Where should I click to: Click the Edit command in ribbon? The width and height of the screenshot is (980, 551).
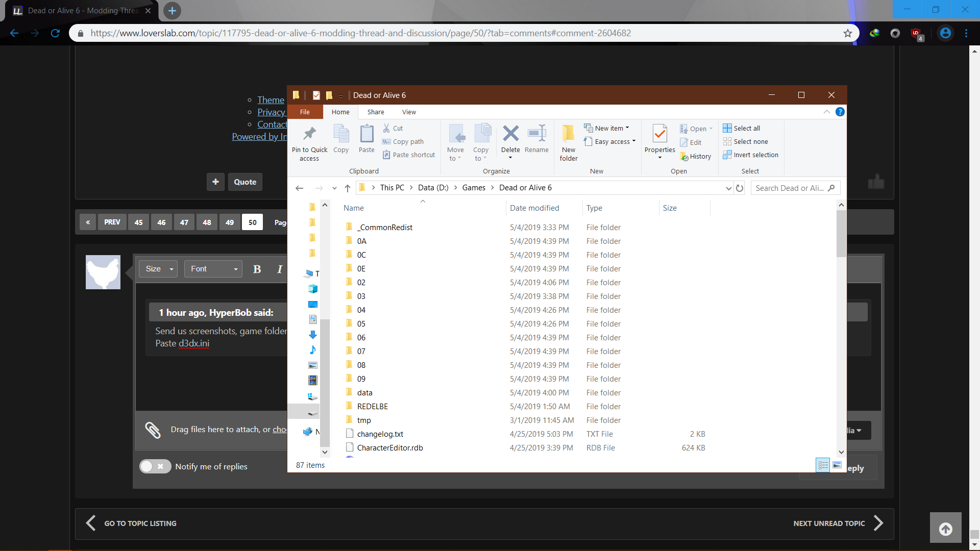pos(691,142)
